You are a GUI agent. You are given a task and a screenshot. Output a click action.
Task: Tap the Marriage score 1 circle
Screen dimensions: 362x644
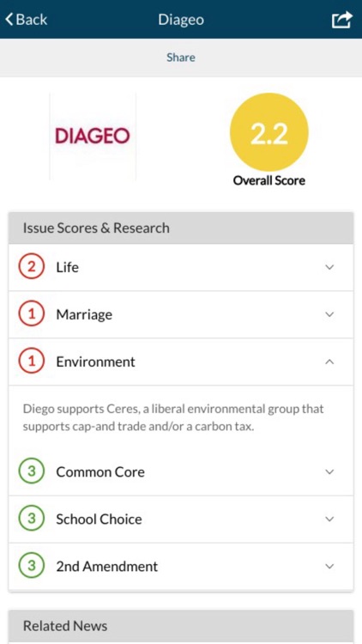(x=31, y=314)
